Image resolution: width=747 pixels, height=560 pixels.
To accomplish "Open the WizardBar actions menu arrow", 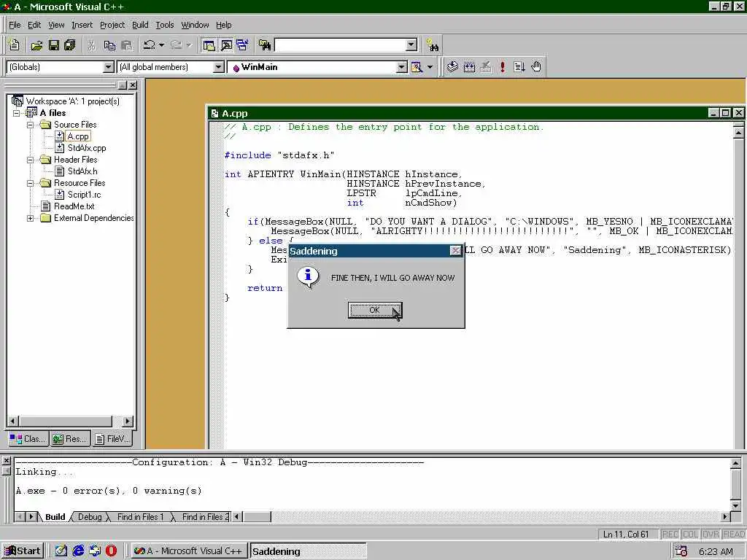I will tap(430, 67).
